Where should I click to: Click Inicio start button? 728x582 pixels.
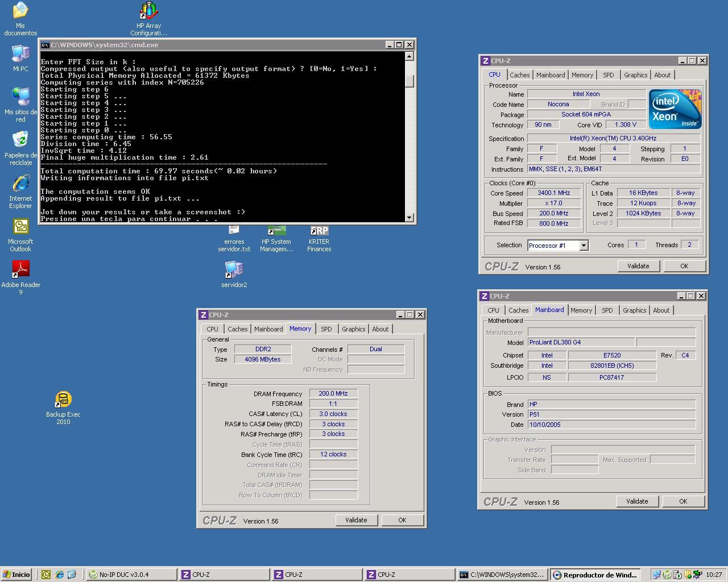16,575
